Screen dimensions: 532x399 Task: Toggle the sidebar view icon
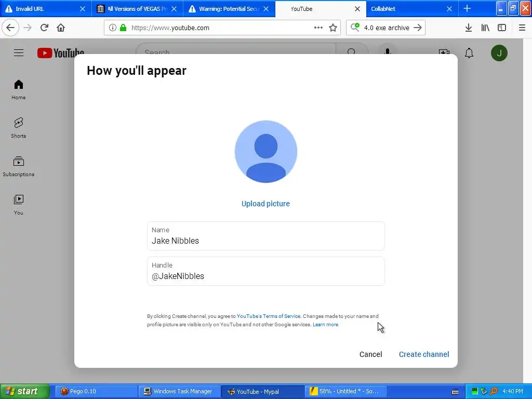502,28
